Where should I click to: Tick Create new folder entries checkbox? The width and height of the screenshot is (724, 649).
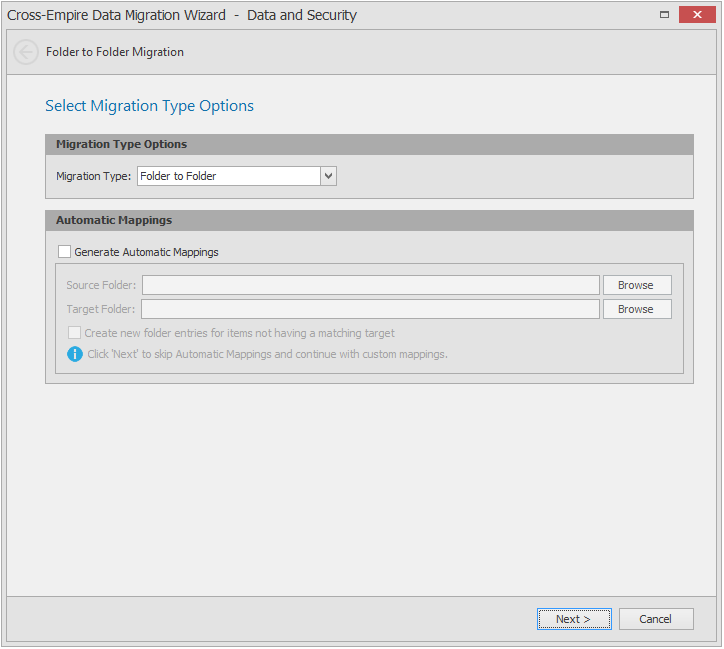pyautogui.click(x=74, y=333)
